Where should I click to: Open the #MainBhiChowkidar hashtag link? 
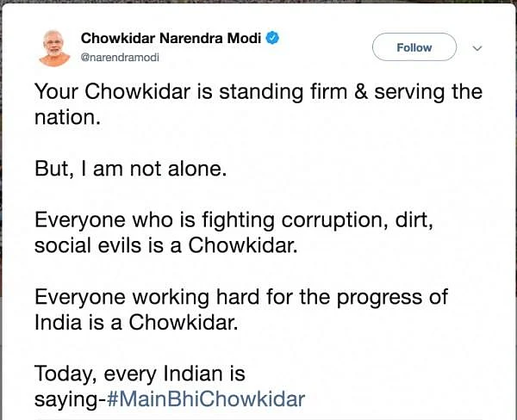click(x=206, y=399)
